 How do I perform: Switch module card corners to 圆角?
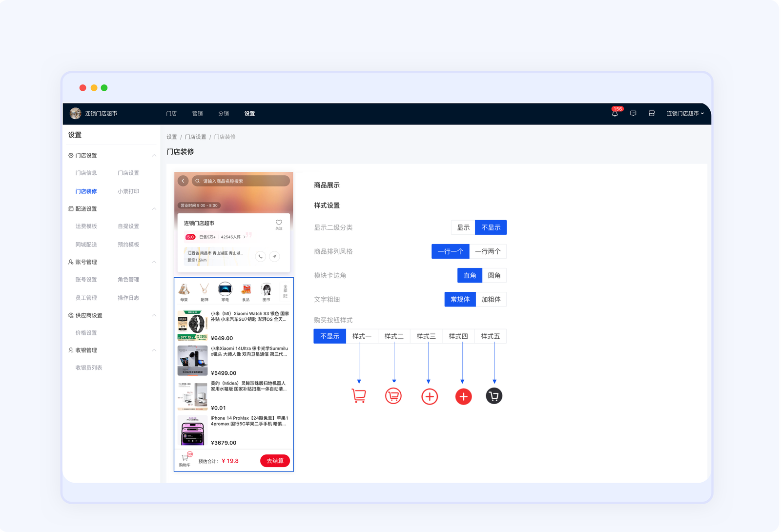494,275
